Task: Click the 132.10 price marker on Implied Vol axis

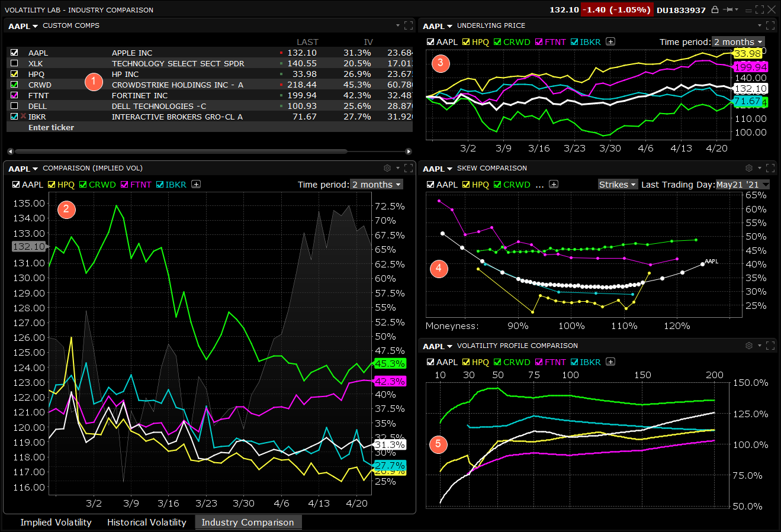Action: pyautogui.click(x=28, y=247)
